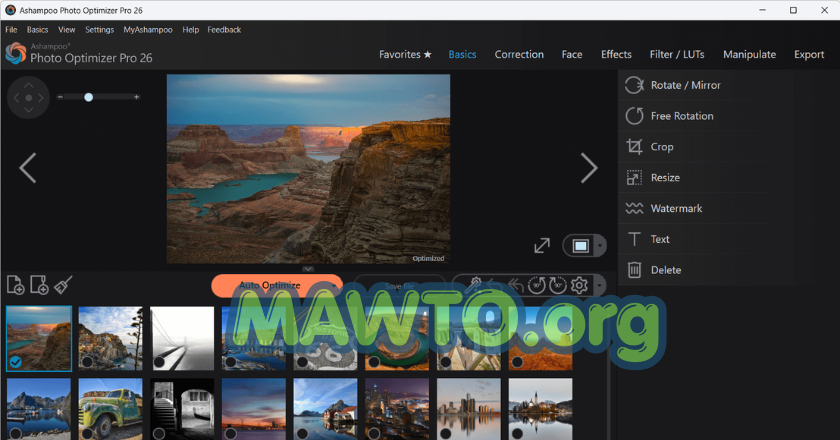Tick the selection circle on the mountain harbor thumbnail
This screenshot has height=440, width=840.
tap(16, 434)
